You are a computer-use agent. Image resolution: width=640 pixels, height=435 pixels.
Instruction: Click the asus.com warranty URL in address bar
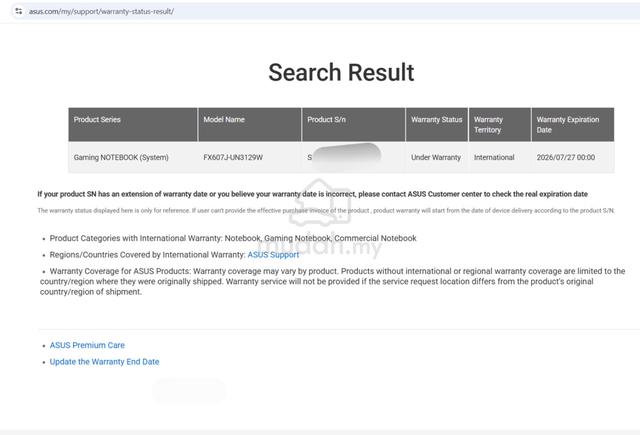pos(101,11)
